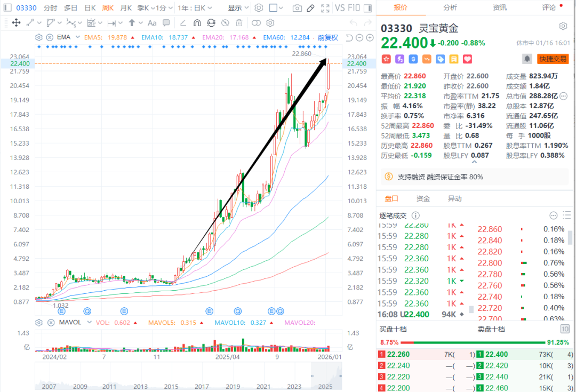This screenshot has height=392, width=576.
Task: Click 前复权 adjustment link
Action: click(327, 37)
